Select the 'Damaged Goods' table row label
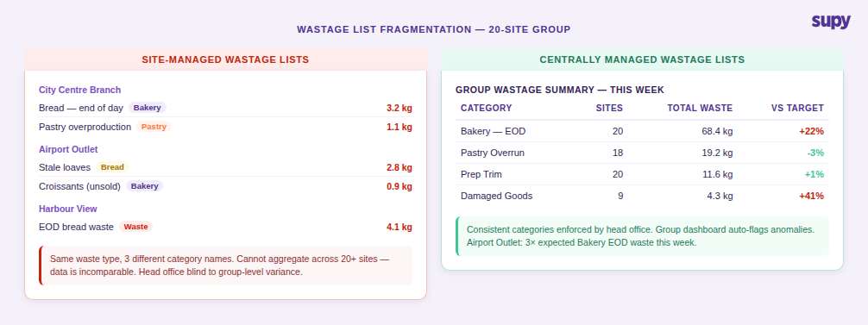The height and width of the screenshot is (325, 868). click(496, 196)
